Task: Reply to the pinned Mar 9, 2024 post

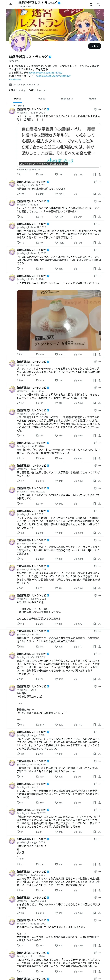Action: click(19, 174)
